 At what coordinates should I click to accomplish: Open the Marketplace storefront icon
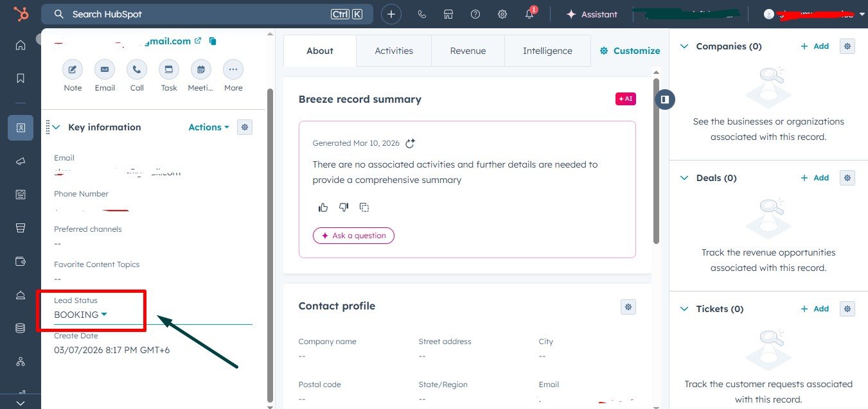tap(449, 14)
